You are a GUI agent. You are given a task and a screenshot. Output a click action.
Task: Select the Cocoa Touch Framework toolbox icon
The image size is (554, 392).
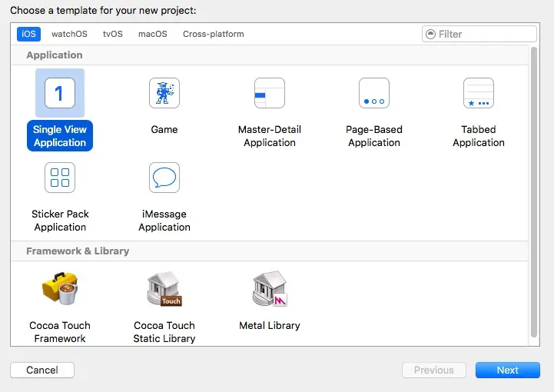point(60,288)
